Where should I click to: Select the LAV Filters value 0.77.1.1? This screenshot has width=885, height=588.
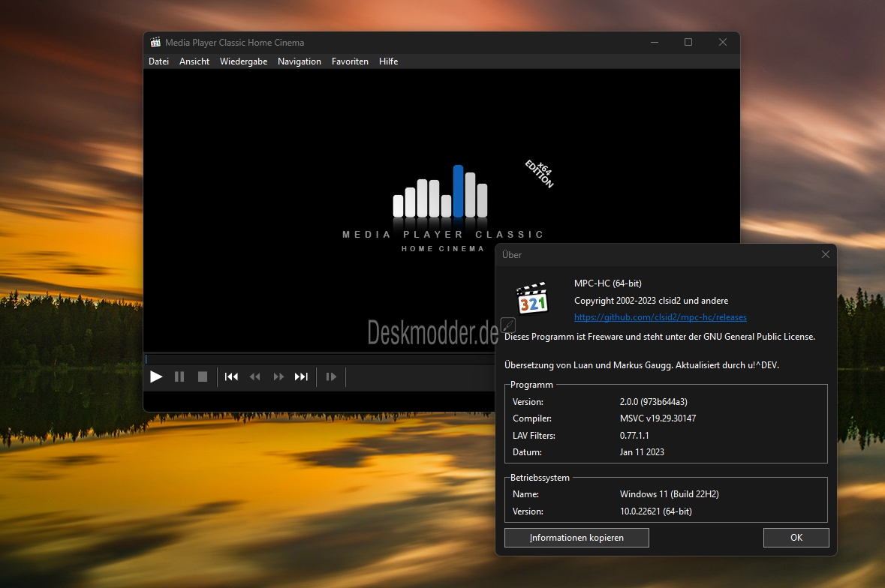(634, 435)
